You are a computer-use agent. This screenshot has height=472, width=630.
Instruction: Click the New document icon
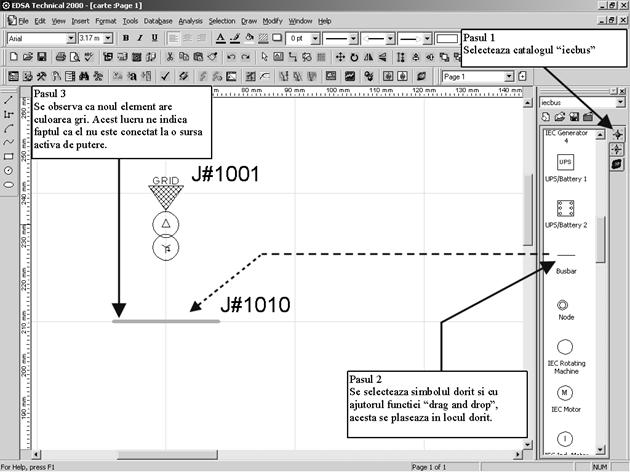click(9, 57)
